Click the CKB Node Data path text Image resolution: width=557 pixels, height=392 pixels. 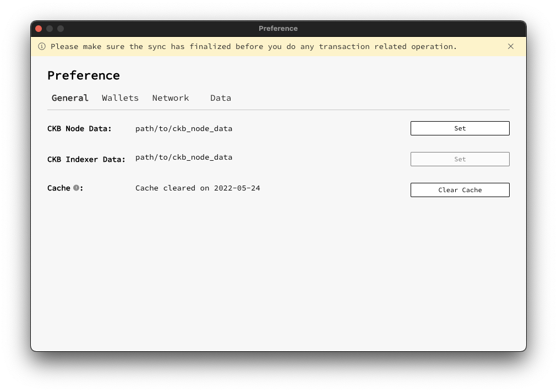tap(184, 128)
